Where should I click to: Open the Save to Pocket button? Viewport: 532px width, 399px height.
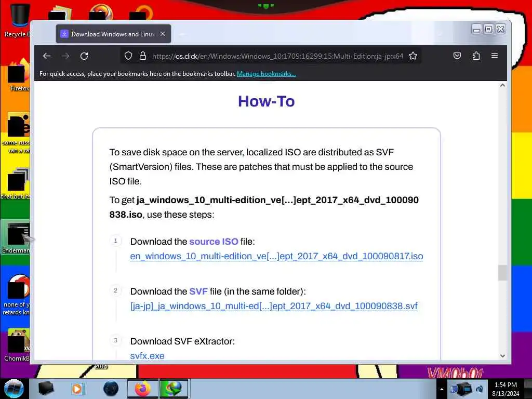click(457, 56)
